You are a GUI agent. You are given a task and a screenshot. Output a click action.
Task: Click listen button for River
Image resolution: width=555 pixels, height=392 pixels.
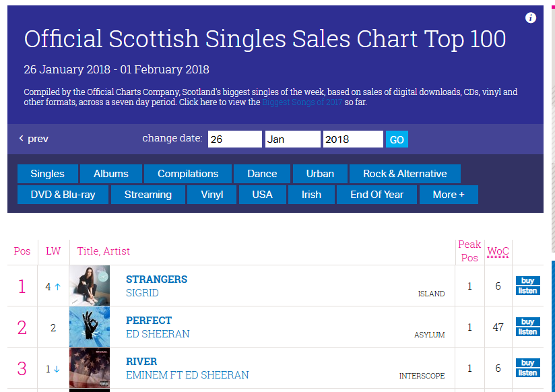528,373
